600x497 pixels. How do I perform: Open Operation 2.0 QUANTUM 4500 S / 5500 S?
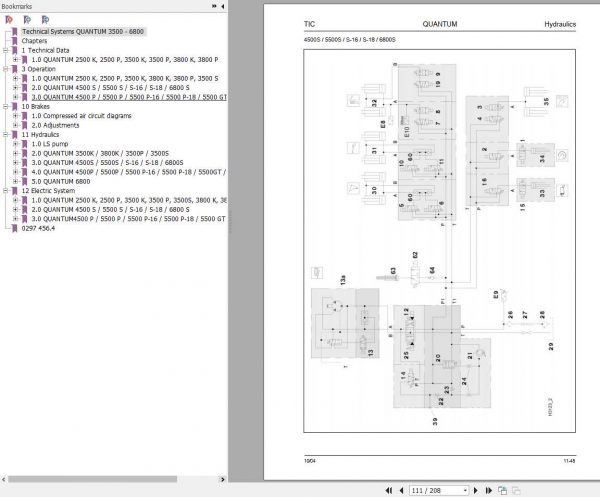click(110, 88)
